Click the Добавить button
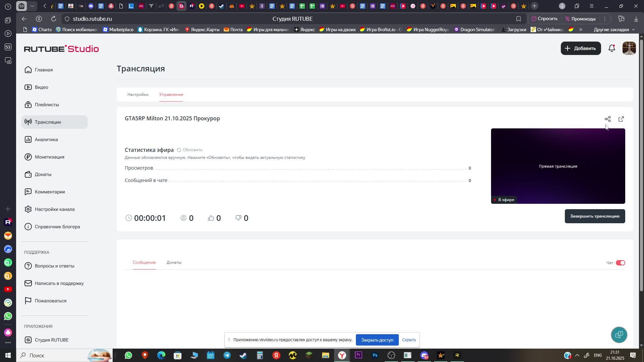The width and height of the screenshot is (644, 362). coord(581,48)
